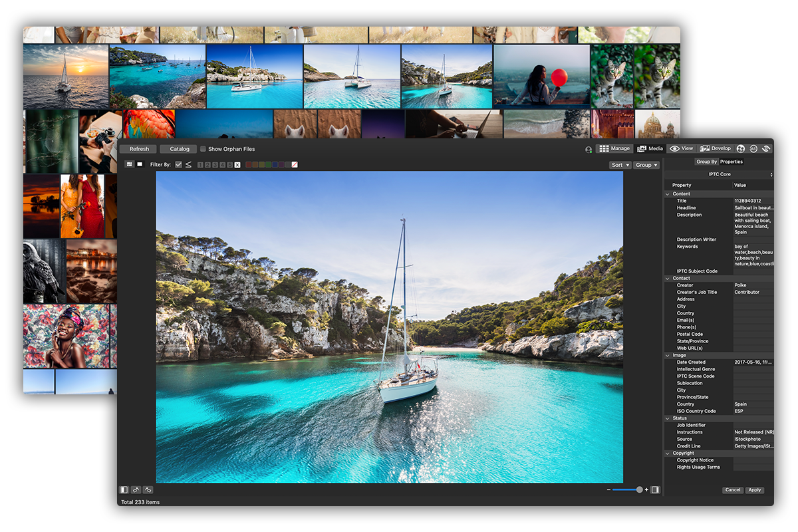This screenshot has height=532, width=798.
Task: Click the zoom slider handle
Action: [x=640, y=489]
